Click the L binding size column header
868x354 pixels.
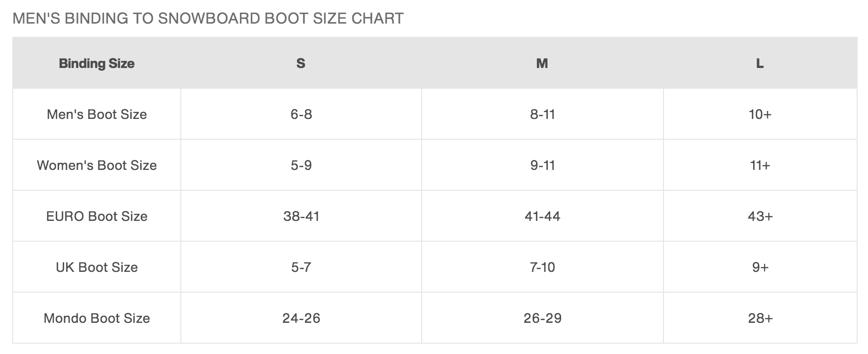[760, 63]
